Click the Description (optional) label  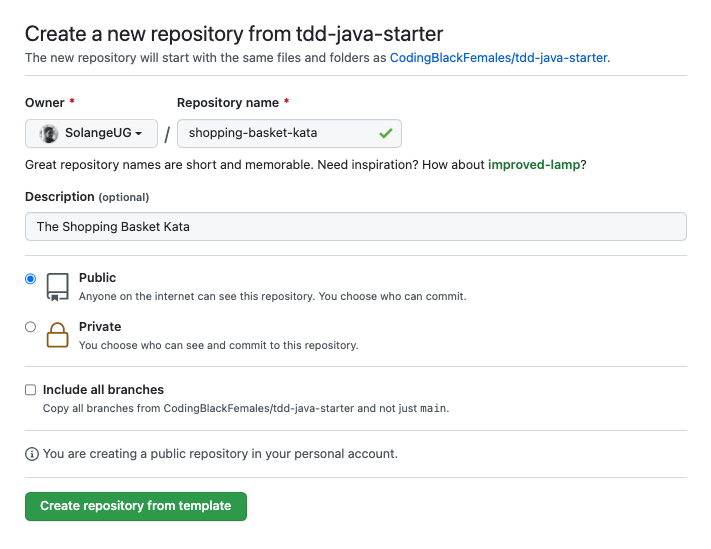[87, 197]
